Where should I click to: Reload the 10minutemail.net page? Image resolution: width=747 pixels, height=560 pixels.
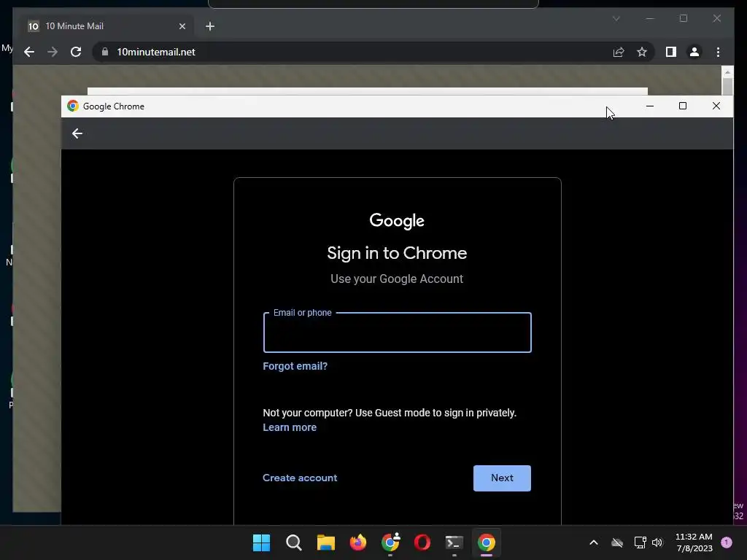click(x=76, y=52)
